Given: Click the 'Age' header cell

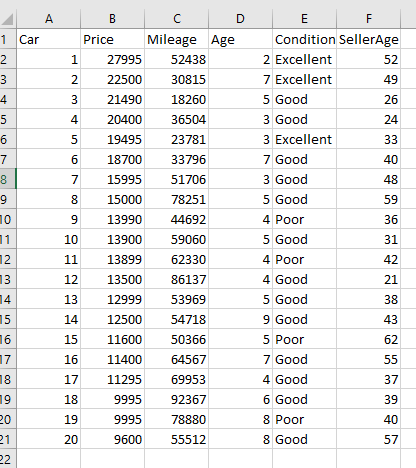Looking at the screenshot, I should pyautogui.click(x=241, y=39).
